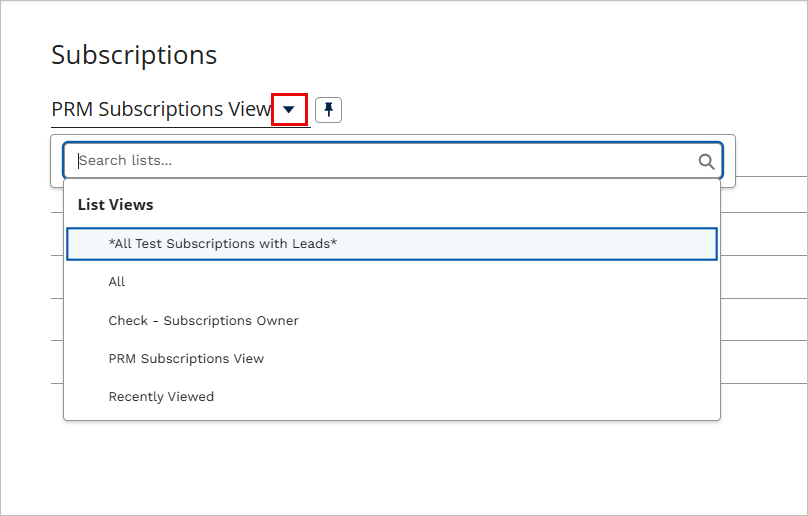The width and height of the screenshot is (808, 516).
Task: Click the pushpin button beside view name
Action: click(328, 110)
